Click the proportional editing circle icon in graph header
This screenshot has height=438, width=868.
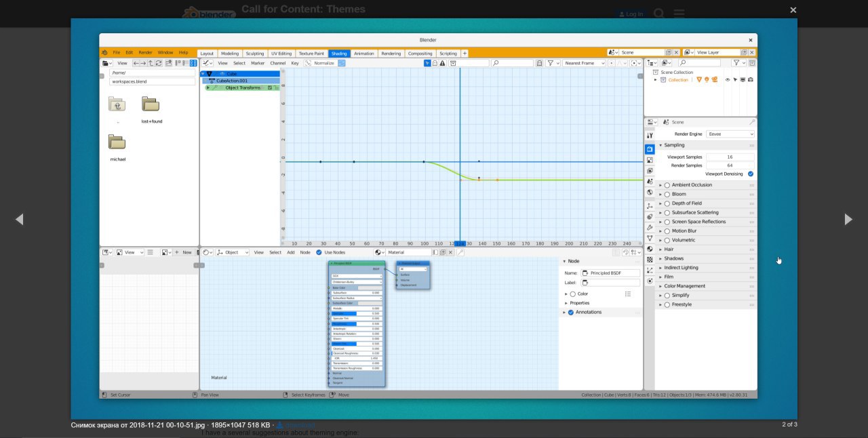pos(612,63)
